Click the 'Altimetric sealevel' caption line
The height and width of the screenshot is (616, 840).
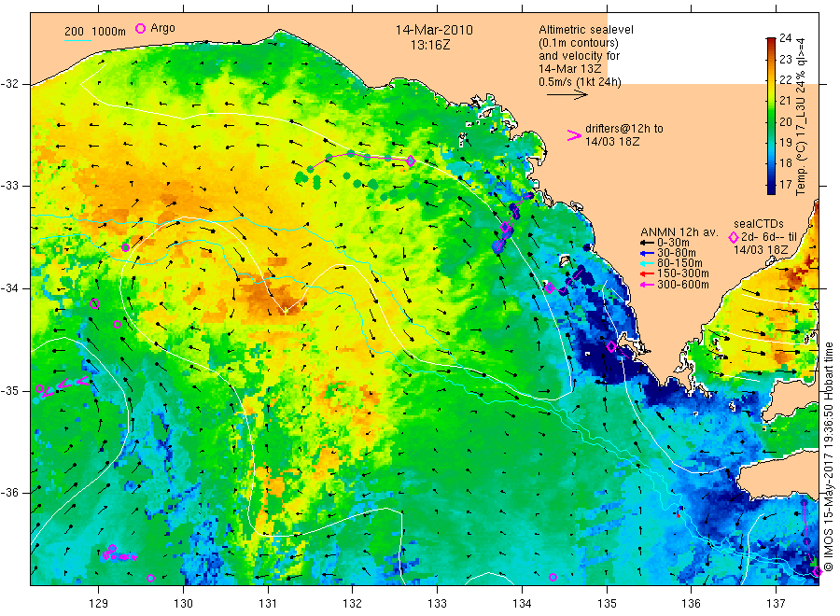point(586,30)
